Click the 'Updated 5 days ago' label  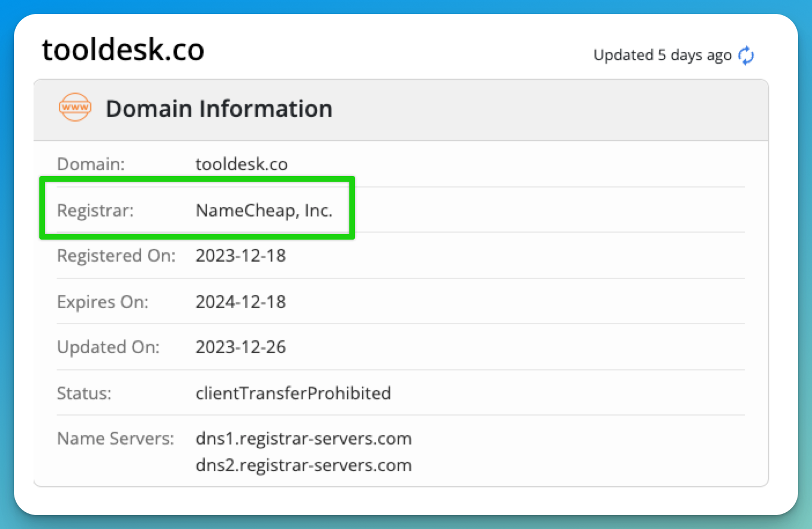point(661,55)
